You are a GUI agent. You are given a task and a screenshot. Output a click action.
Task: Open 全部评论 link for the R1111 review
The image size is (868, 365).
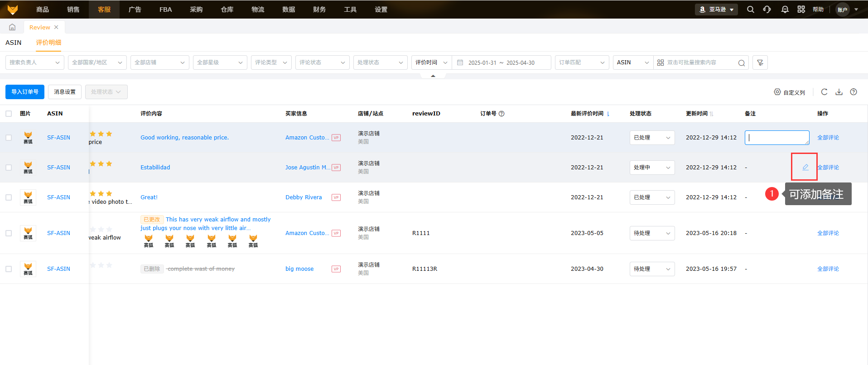pyautogui.click(x=828, y=233)
